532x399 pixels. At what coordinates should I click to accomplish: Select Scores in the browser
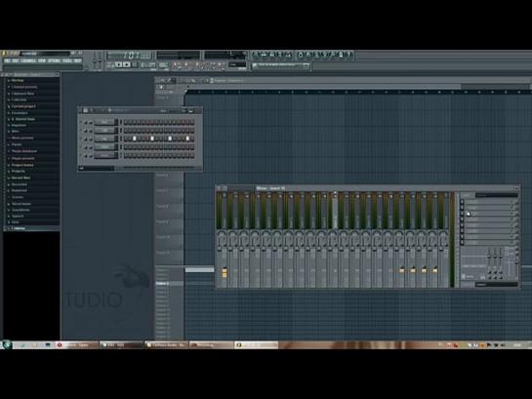(18, 197)
